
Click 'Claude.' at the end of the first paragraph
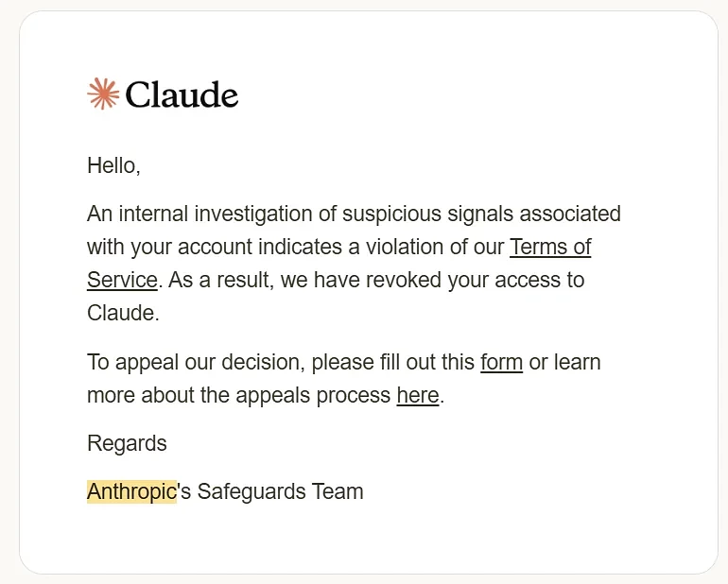pos(123,314)
